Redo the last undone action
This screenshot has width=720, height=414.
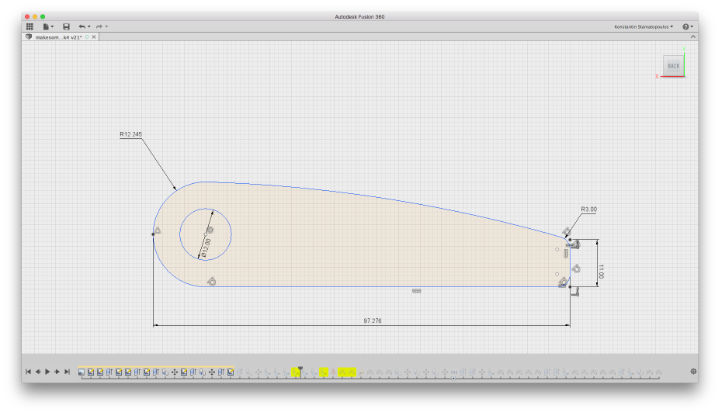[x=99, y=27]
